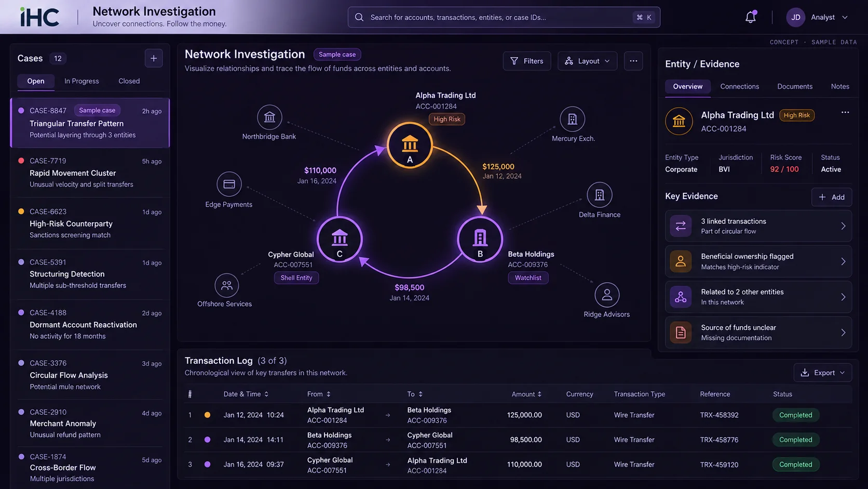
Task: Expand Beneficial ownership flagged evidence
Action: tap(758, 261)
